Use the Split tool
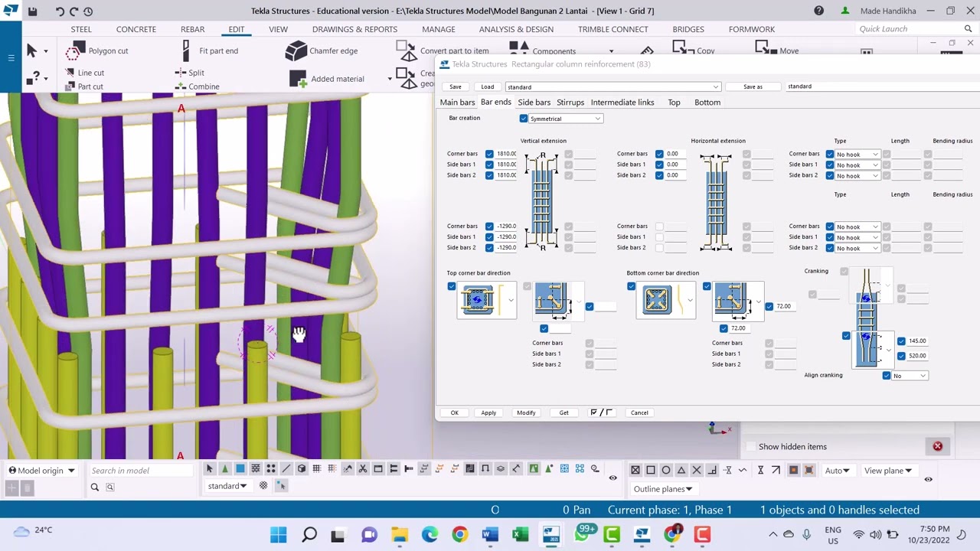 [x=190, y=73]
